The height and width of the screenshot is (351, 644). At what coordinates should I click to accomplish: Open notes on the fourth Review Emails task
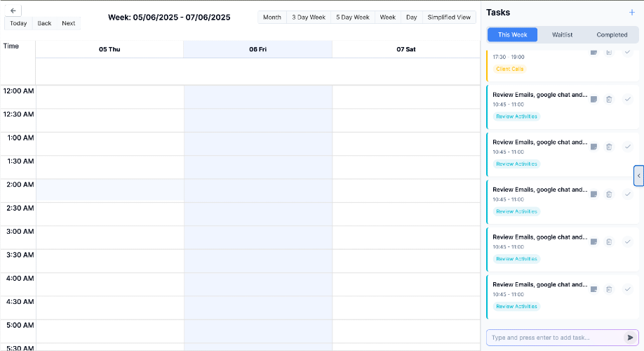[593, 241]
